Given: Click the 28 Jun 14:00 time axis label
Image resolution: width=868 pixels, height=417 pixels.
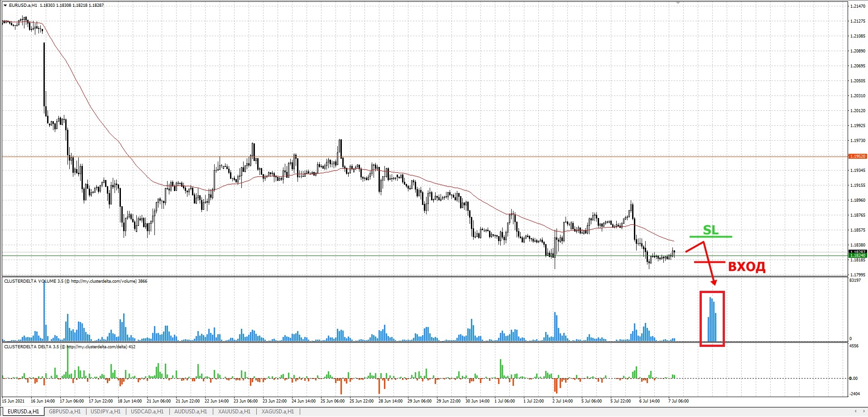Looking at the screenshot, I should tap(390, 401).
